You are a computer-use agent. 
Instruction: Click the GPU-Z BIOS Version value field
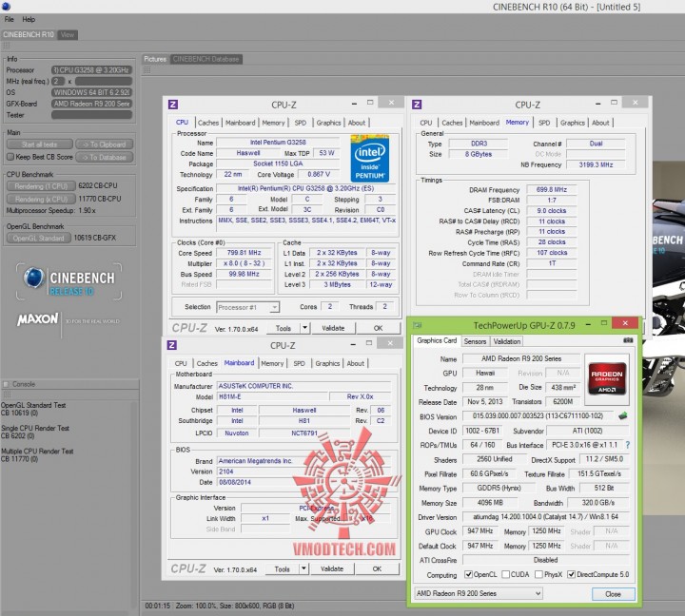tap(538, 416)
